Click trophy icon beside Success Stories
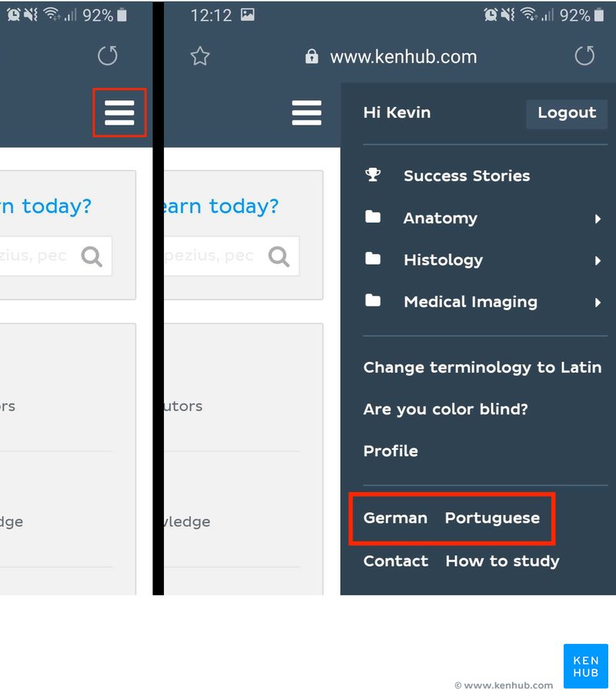This screenshot has height=697, width=616. coord(373,175)
